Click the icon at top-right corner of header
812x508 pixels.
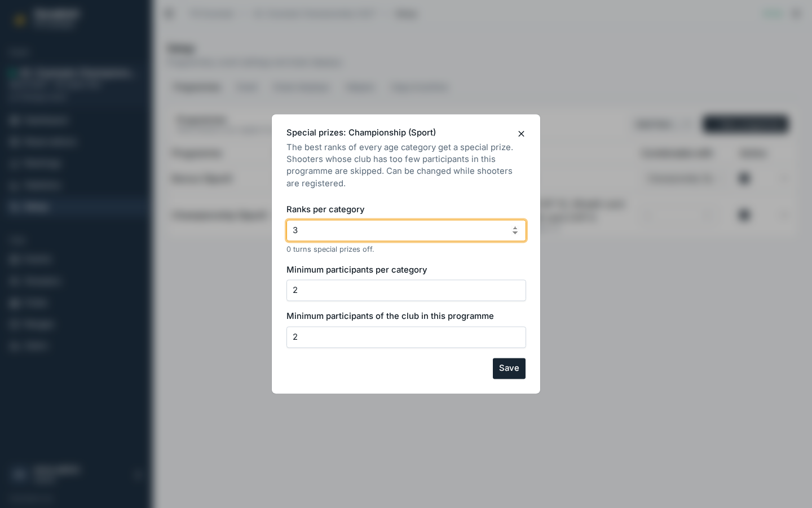click(796, 14)
